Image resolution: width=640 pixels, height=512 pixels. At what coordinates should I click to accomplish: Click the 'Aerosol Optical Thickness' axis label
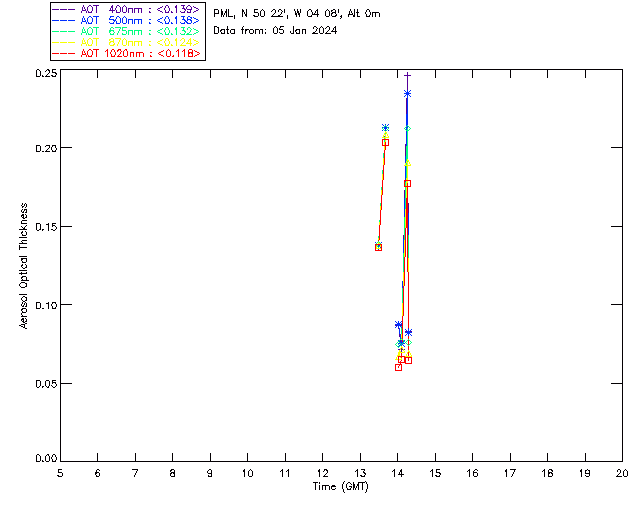pyautogui.click(x=24, y=266)
